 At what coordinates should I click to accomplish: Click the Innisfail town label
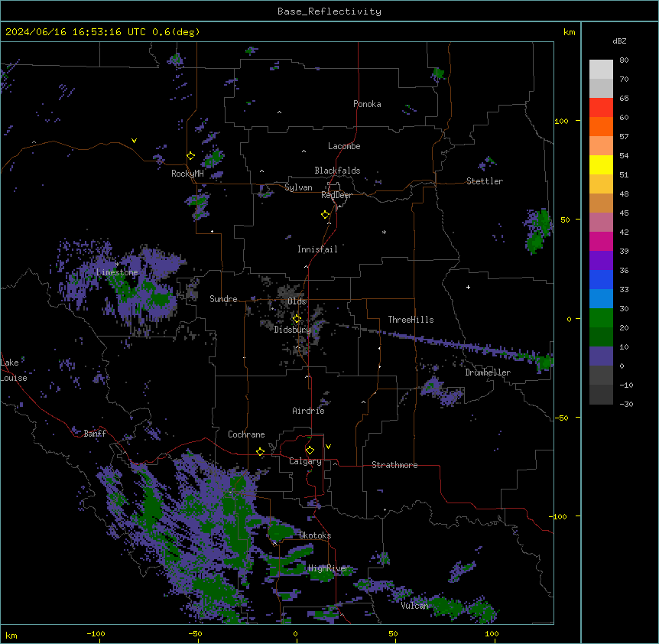pos(317,249)
